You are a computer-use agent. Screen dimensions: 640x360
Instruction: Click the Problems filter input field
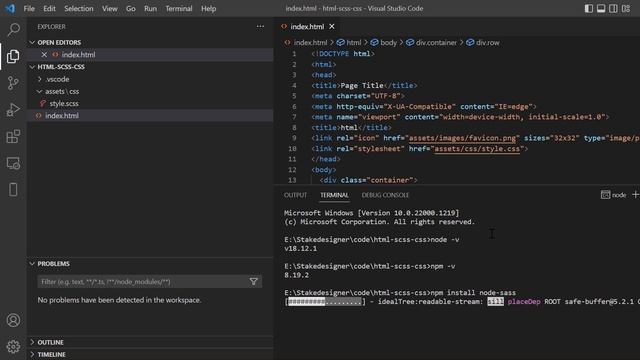point(143,282)
